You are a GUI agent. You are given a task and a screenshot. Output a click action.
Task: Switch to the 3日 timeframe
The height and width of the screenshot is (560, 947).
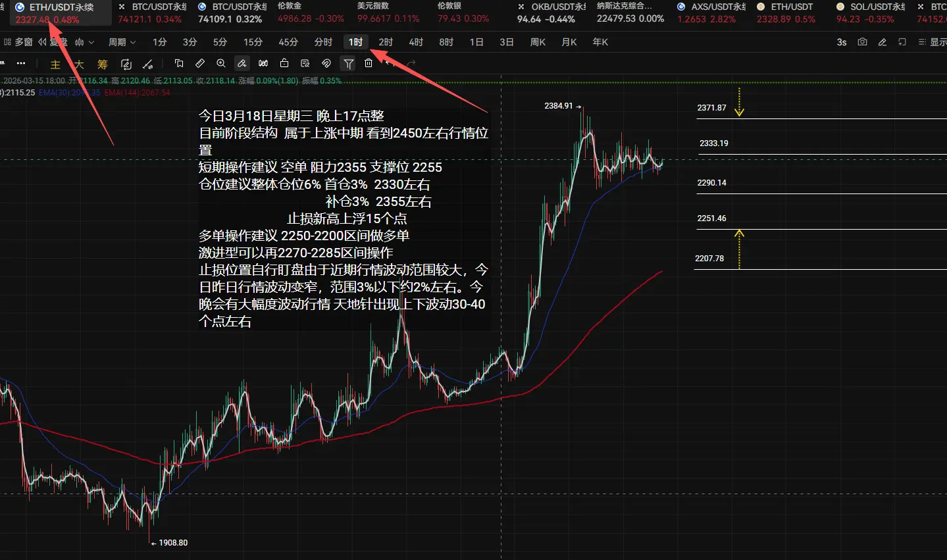click(507, 42)
